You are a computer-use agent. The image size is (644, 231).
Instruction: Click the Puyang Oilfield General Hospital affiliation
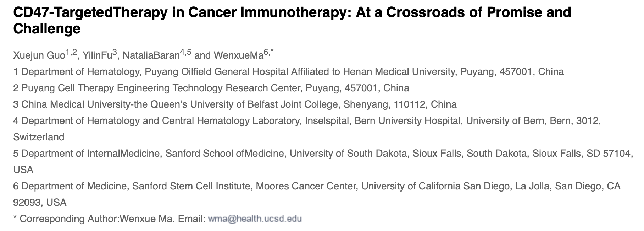[x=288, y=72]
